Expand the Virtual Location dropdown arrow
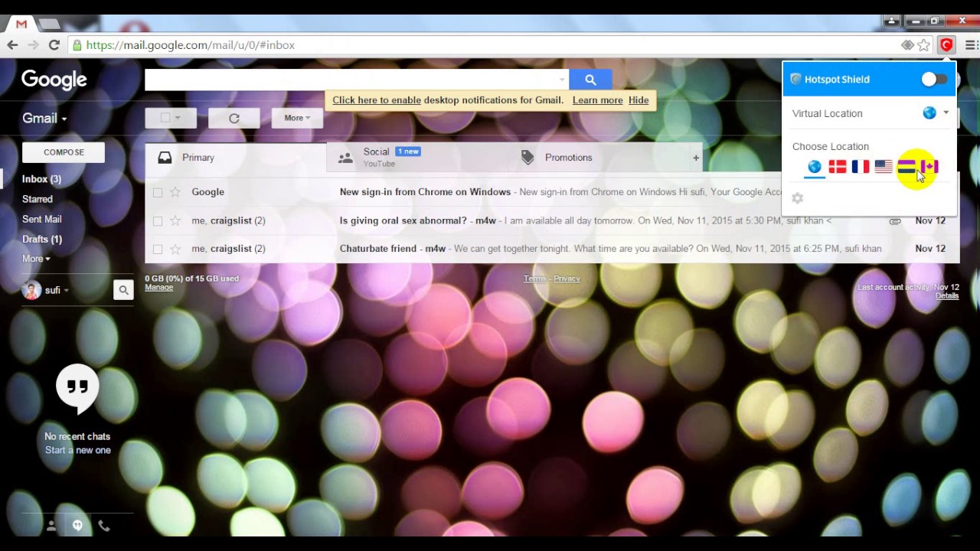The width and height of the screenshot is (980, 551). pos(946,113)
